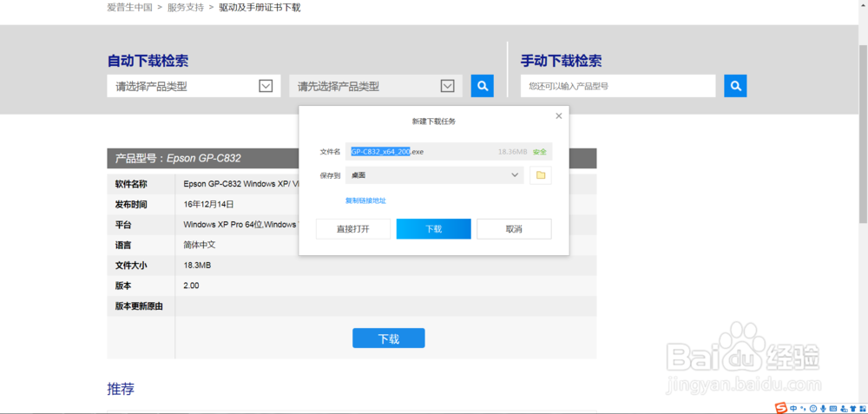Click the 安全 status label in dialog
Screen dimensions: 868x414
point(540,152)
